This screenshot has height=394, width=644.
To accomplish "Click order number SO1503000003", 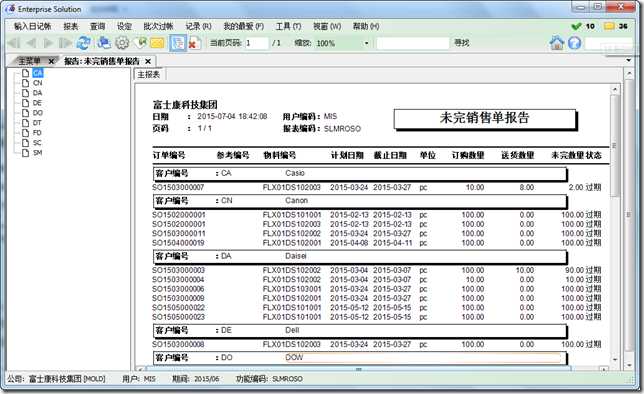I will pyautogui.click(x=178, y=270).
